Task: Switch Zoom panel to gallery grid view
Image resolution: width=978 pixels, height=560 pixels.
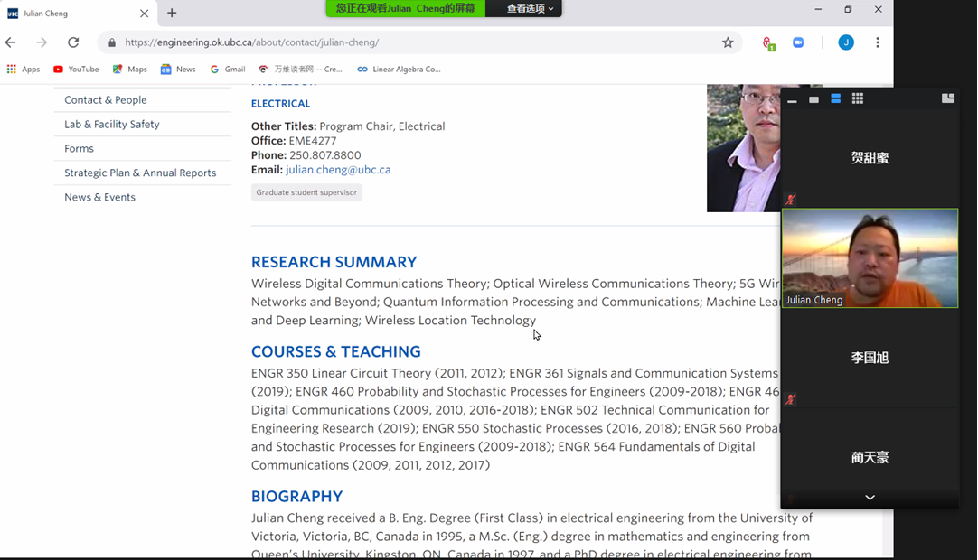Action: point(858,98)
